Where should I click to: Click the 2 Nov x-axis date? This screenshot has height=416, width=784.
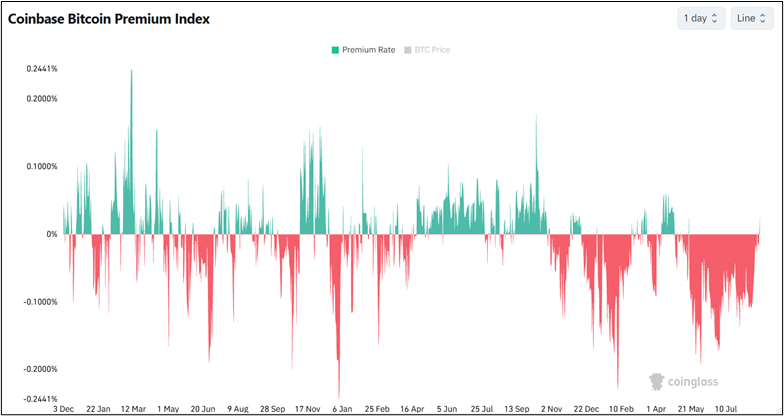552,408
